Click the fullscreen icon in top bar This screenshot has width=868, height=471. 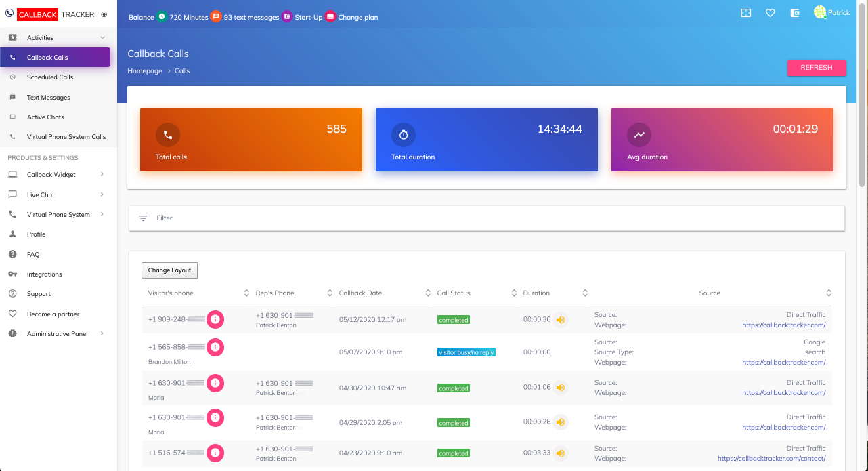(x=745, y=13)
